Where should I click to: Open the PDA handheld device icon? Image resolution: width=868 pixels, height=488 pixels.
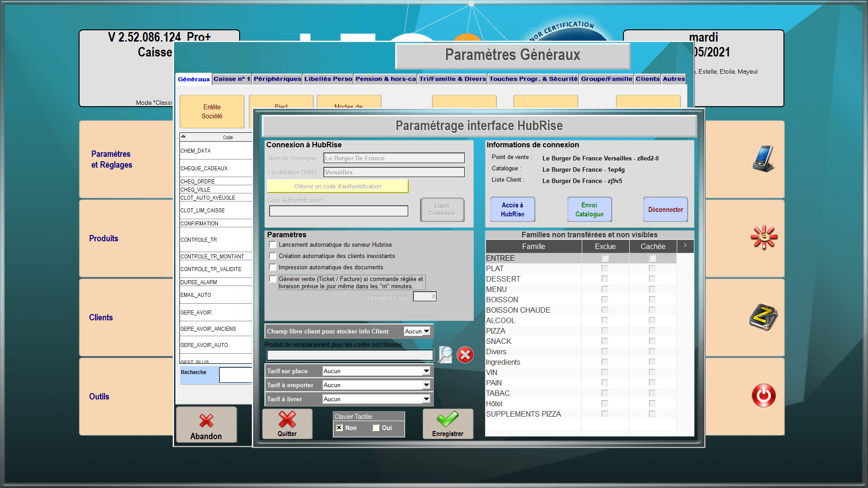(x=764, y=159)
